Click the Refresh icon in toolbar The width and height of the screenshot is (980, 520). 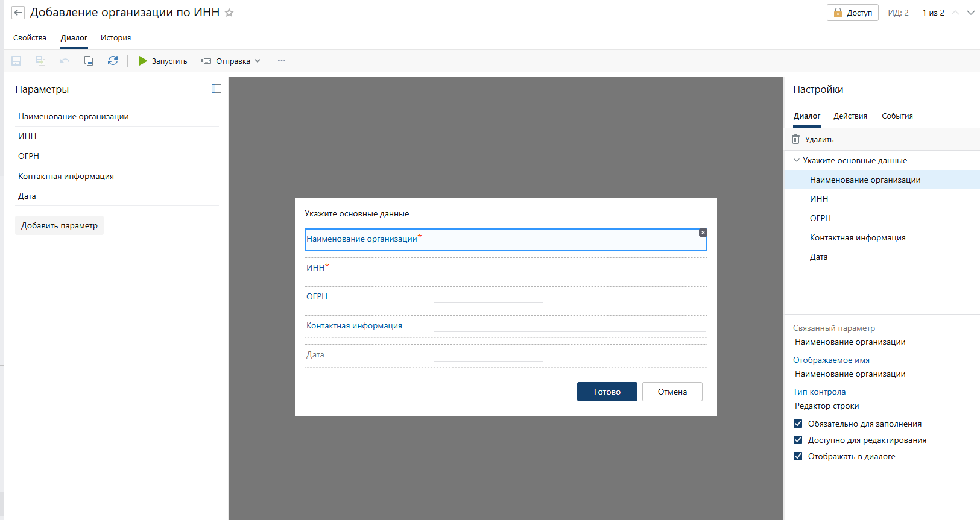click(113, 61)
